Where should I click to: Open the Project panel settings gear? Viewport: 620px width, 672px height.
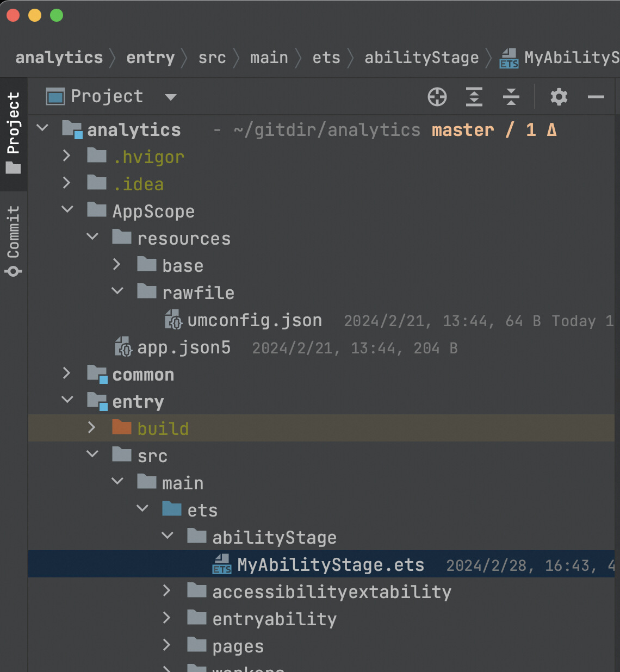[x=559, y=97]
